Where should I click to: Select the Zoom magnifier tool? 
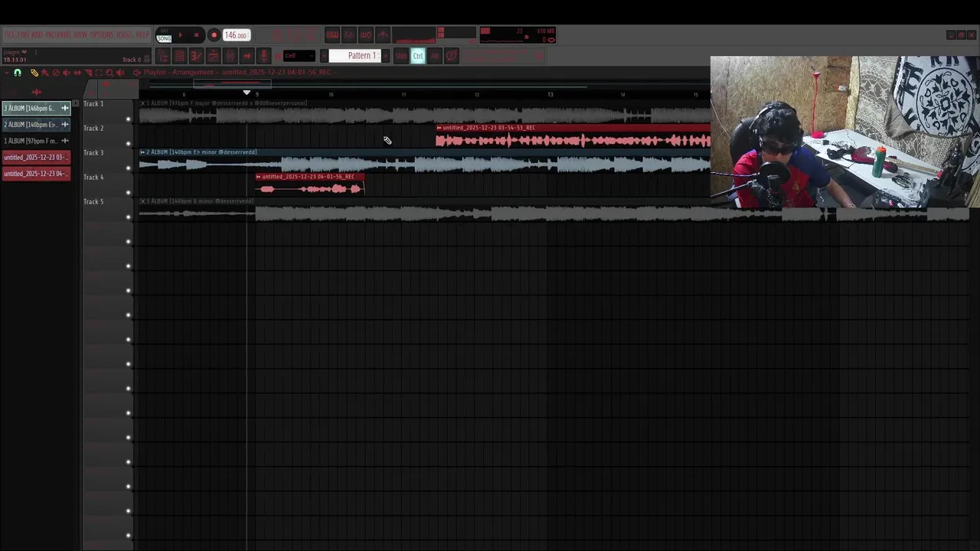[109, 73]
